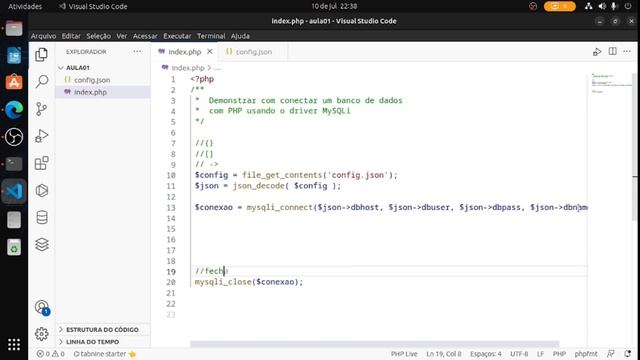This screenshot has height=360, width=640.
Task: Click Atividades in the top bar
Action: (x=25, y=6)
